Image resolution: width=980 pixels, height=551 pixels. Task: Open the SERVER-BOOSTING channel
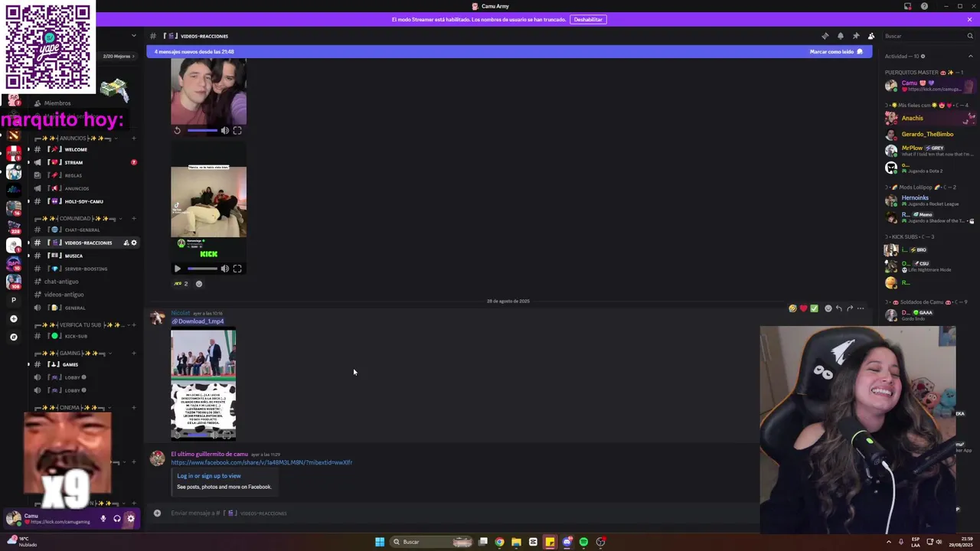click(84, 269)
